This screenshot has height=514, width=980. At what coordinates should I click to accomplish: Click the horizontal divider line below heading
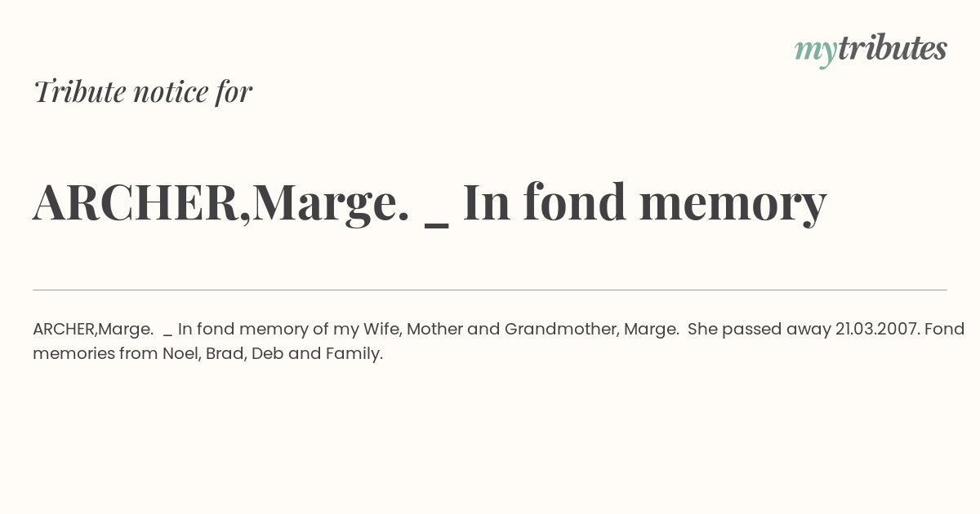490,290
